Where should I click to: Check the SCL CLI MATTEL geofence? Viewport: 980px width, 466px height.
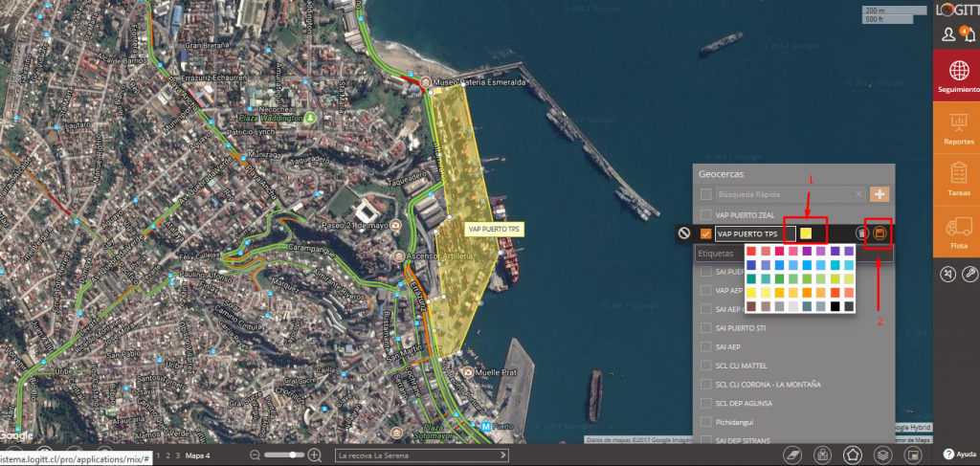click(x=705, y=366)
